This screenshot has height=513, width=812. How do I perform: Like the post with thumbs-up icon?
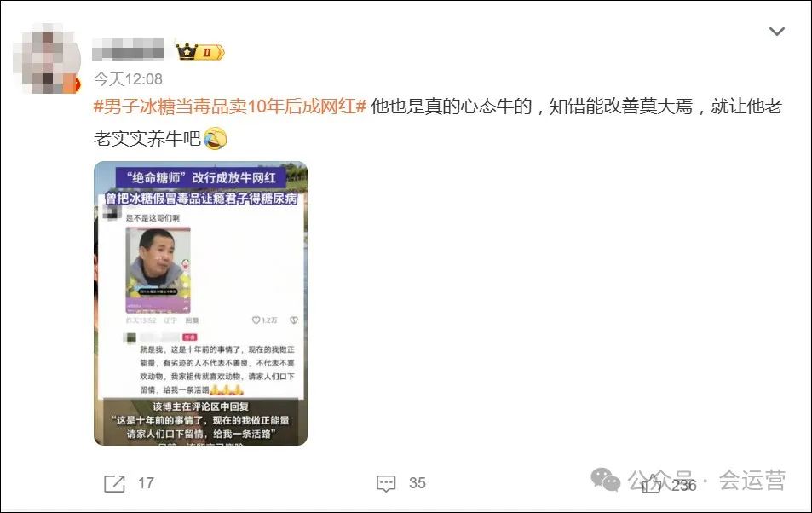click(651, 484)
